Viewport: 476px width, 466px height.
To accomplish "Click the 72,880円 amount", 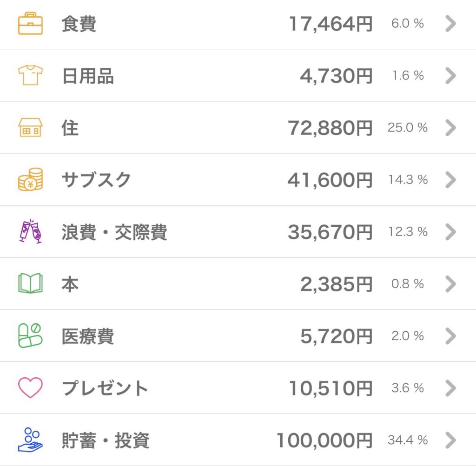I will point(330,128).
